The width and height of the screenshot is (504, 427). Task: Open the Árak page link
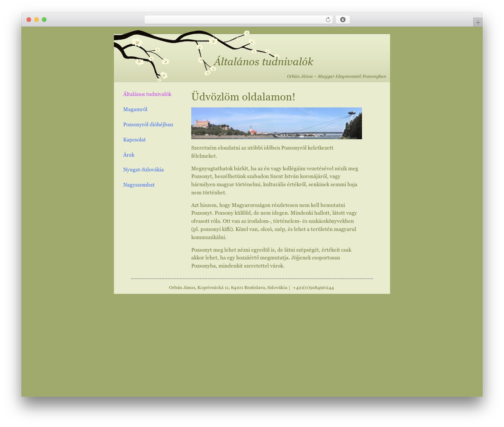click(129, 155)
